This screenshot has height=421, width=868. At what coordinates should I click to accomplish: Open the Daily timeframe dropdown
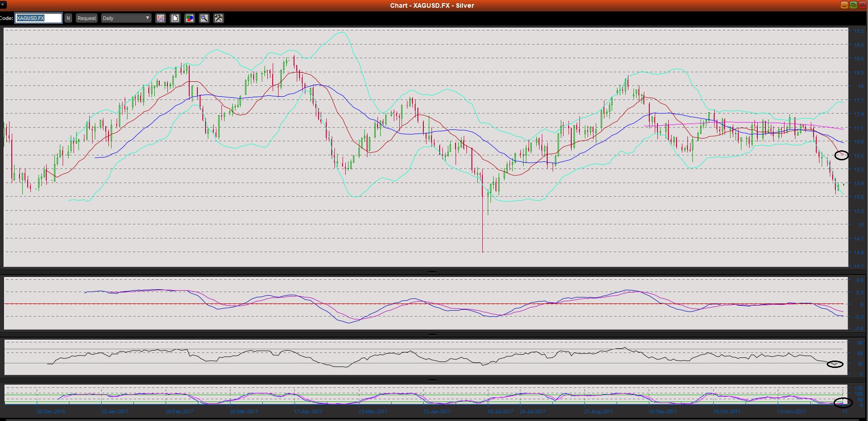coord(126,18)
